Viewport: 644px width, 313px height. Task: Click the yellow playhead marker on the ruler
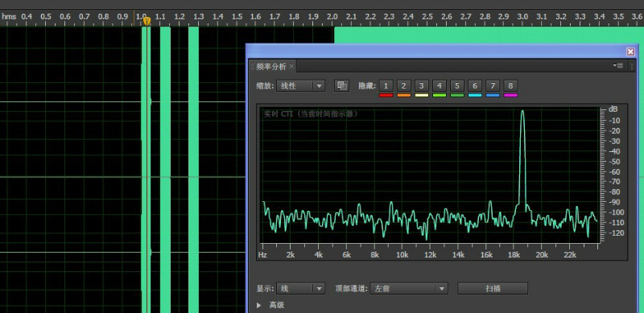click(x=147, y=21)
